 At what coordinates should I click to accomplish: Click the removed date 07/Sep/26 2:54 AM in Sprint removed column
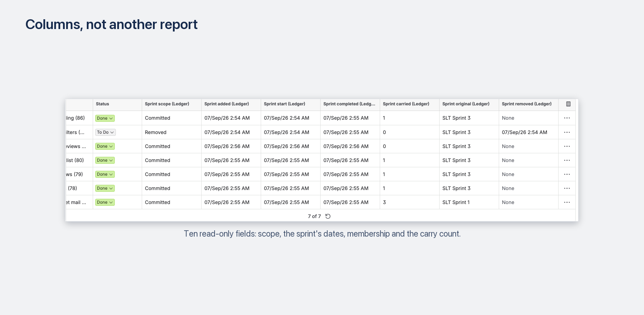[525, 132]
